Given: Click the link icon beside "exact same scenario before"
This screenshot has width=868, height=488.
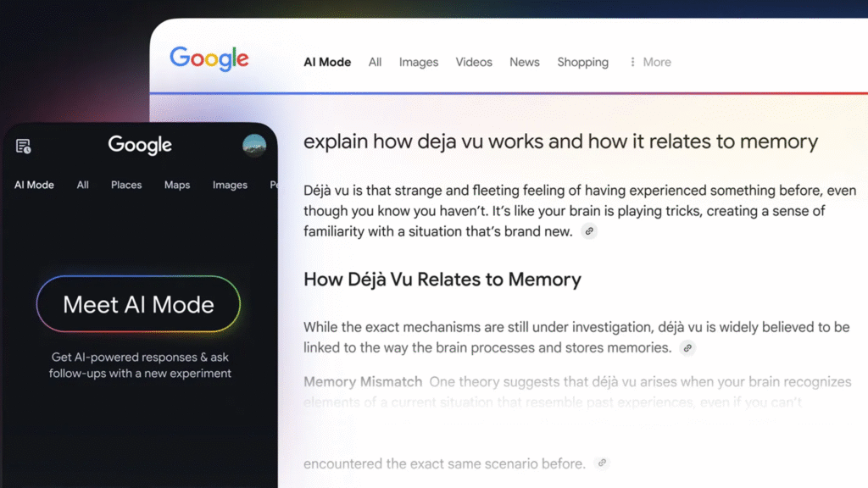Looking at the screenshot, I should click(602, 463).
